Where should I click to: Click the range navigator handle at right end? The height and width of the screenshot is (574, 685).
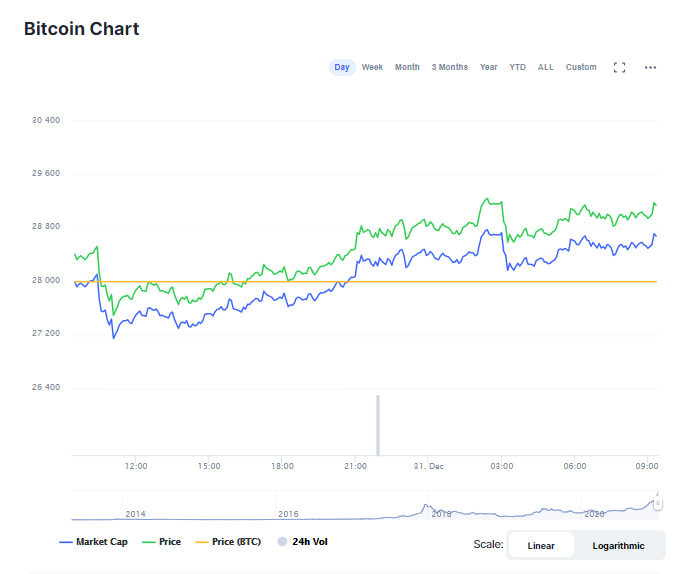658,504
